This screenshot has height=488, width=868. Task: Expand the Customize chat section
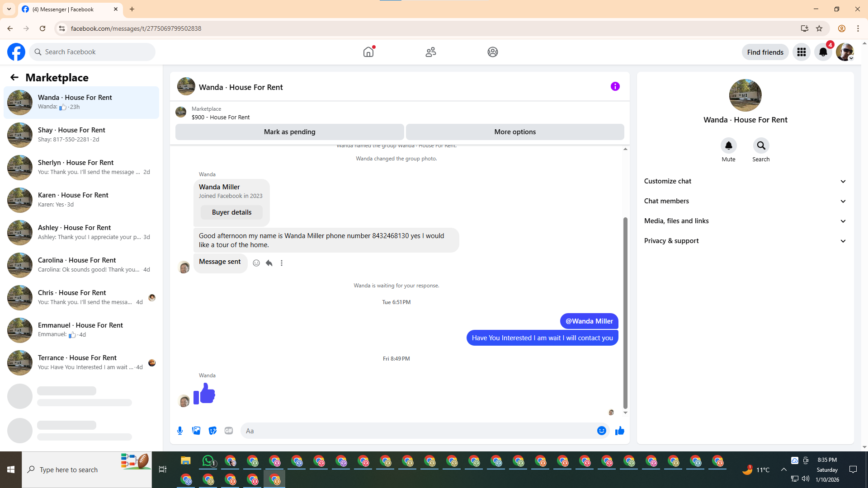click(x=745, y=181)
